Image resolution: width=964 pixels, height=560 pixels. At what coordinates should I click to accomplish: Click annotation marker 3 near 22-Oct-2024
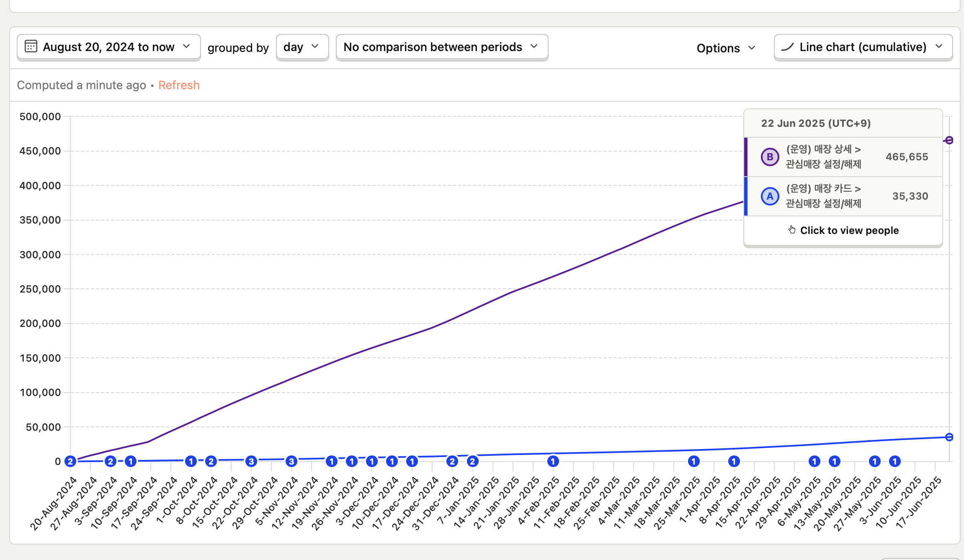tap(251, 461)
